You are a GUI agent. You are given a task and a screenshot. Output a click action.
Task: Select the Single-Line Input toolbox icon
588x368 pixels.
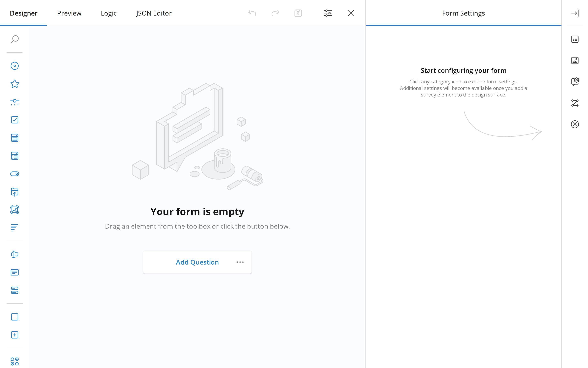[x=14, y=254]
